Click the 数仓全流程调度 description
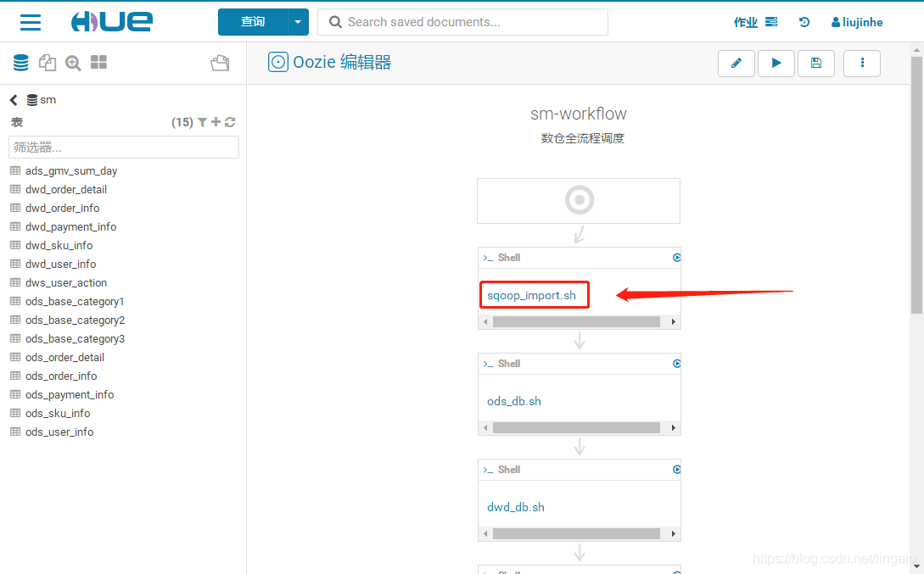The image size is (924, 574). 582,138
